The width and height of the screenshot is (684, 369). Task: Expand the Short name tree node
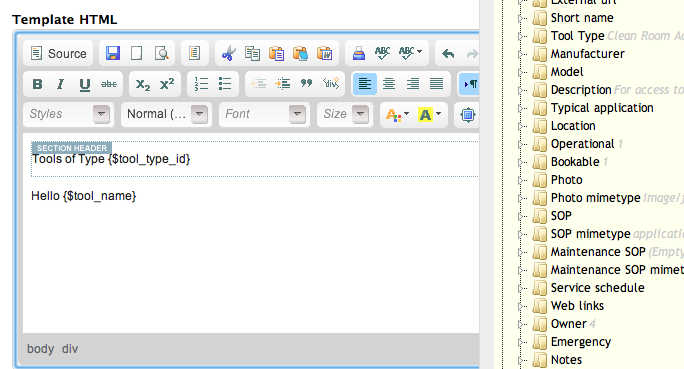[520, 18]
